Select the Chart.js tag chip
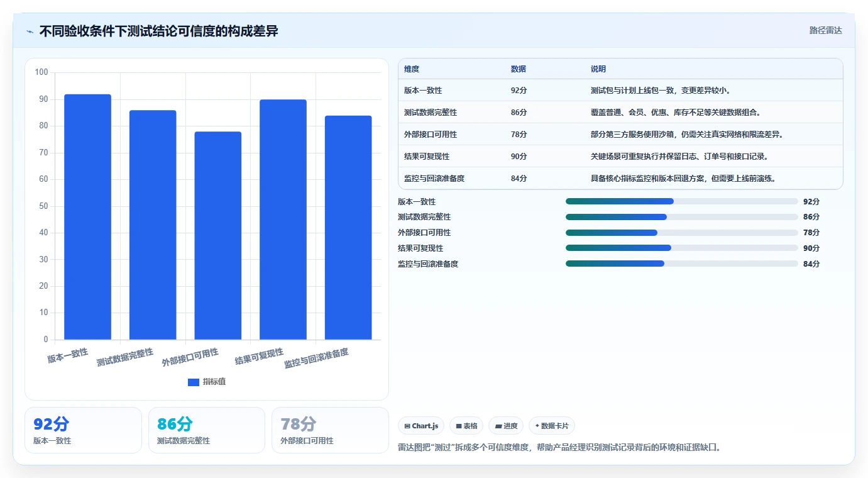The width and height of the screenshot is (868, 478). [x=421, y=426]
